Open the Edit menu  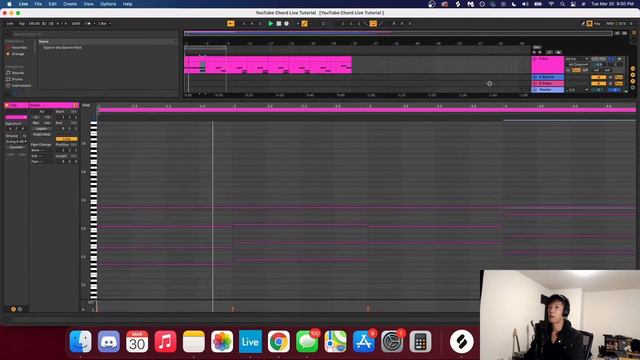click(52, 4)
